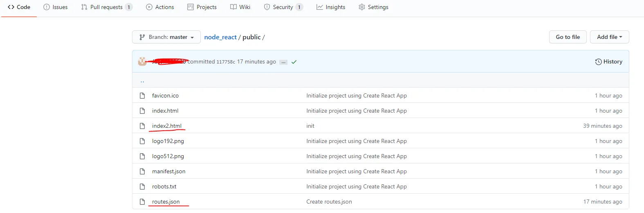Click the commit author avatar
The width and height of the screenshot is (644, 213).
[x=142, y=61]
